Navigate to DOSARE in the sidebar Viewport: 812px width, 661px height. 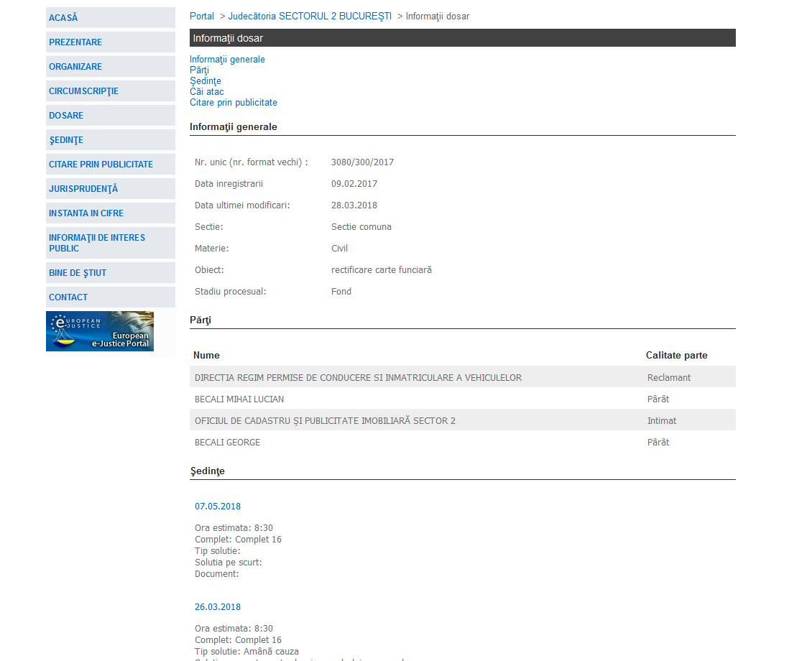tap(66, 116)
